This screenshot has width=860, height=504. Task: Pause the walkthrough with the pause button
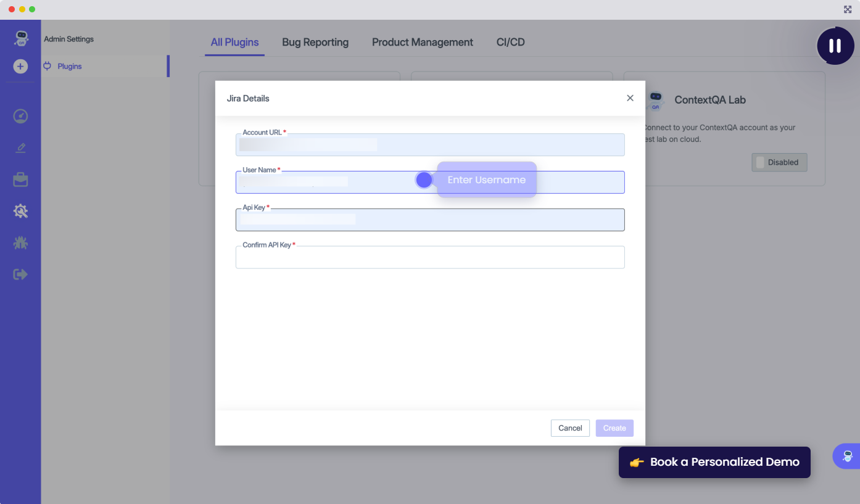point(835,46)
